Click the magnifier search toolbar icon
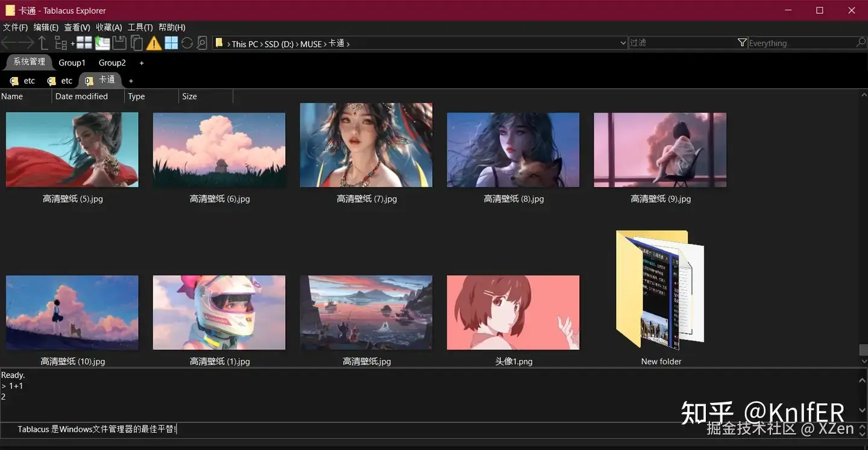868x450 pixels. click(203, 42)
